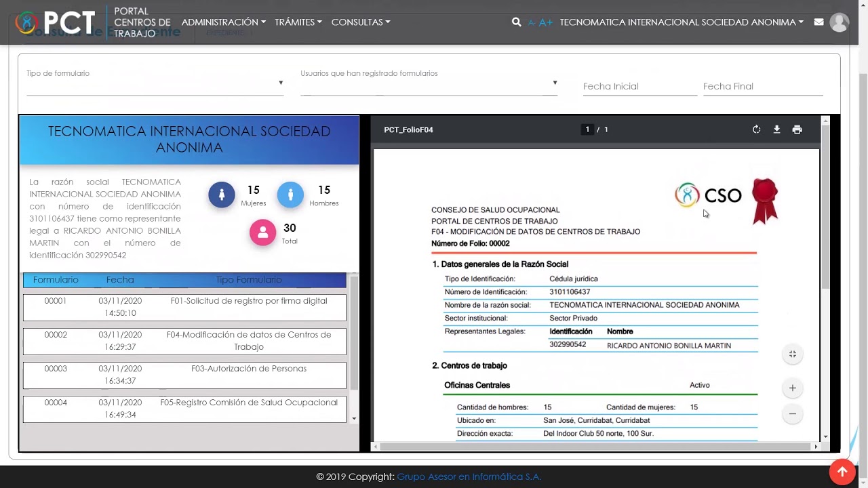The width and height of the screenshot is (868, 488).
Task: Click the Mujeres count icon
Action: [x=222, y=195]
